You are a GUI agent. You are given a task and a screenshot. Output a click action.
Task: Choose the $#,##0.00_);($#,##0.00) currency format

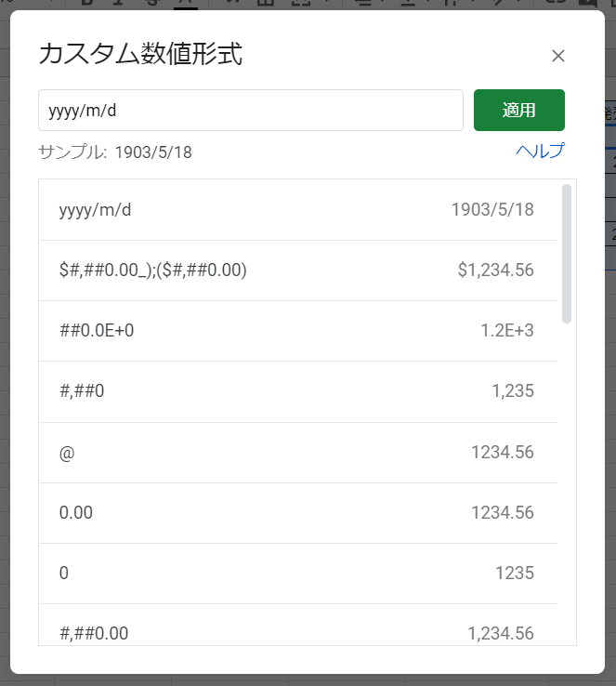coord(298,270)
